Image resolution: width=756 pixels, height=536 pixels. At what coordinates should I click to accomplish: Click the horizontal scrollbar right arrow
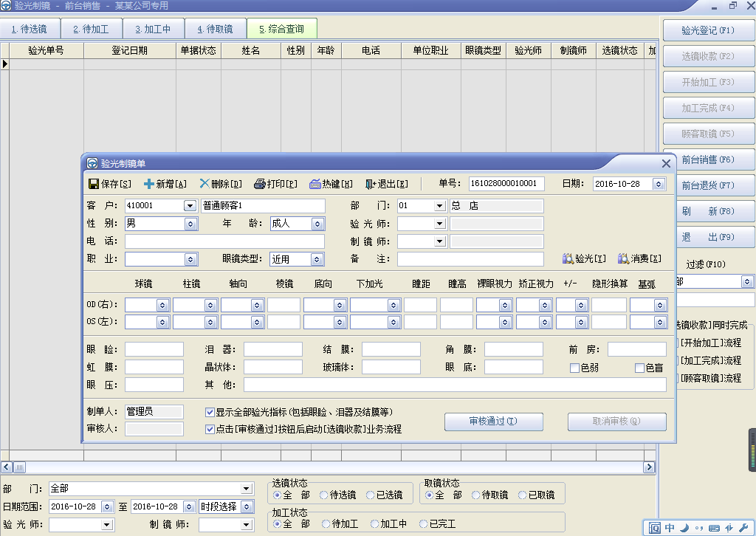click(x=649, y=467)
